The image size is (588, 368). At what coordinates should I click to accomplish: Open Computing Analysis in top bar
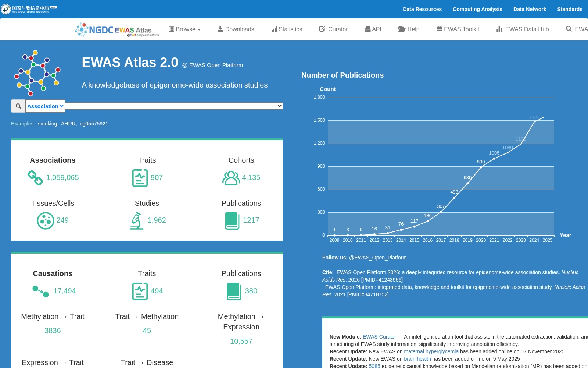tap(477, 9)
